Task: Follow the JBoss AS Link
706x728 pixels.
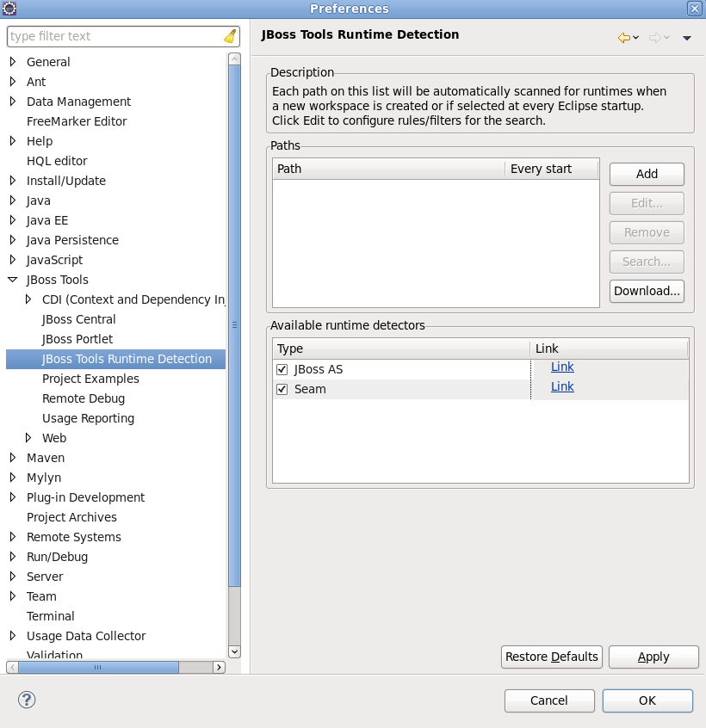Action: tap(562, 367)
